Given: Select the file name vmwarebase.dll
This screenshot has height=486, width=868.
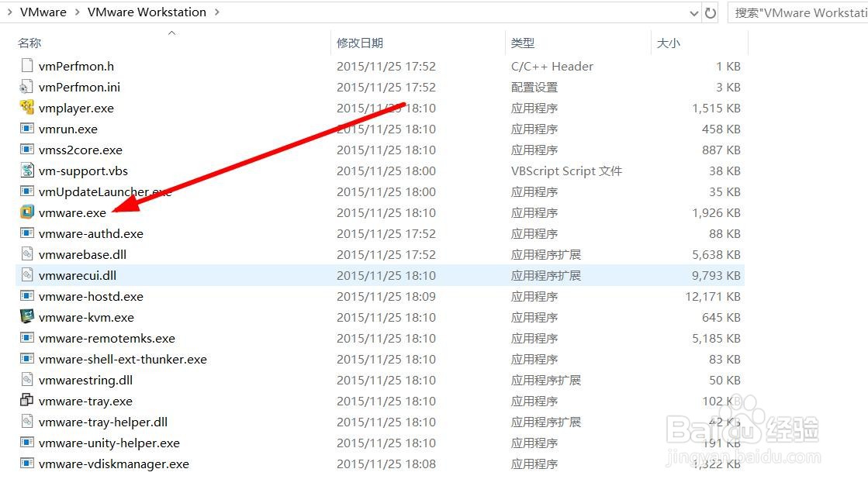Looking at the screenshot, I should click(x=82, y=255).
